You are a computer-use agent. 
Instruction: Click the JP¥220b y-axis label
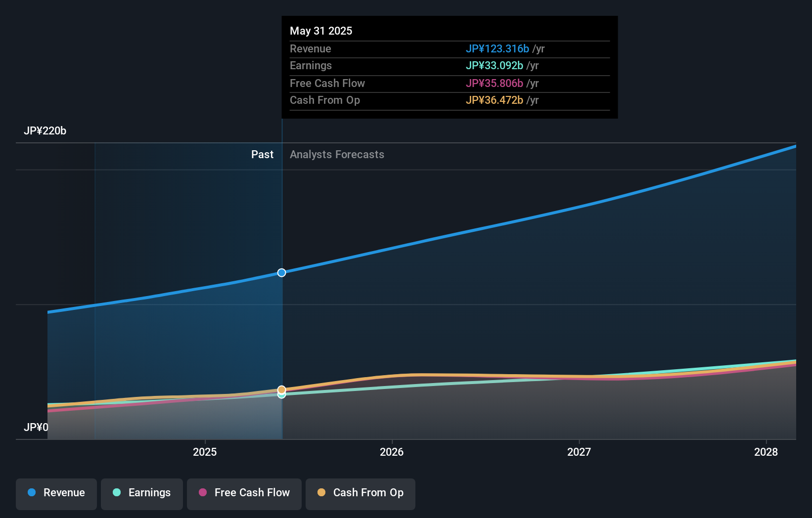click(x=45, y=131)
